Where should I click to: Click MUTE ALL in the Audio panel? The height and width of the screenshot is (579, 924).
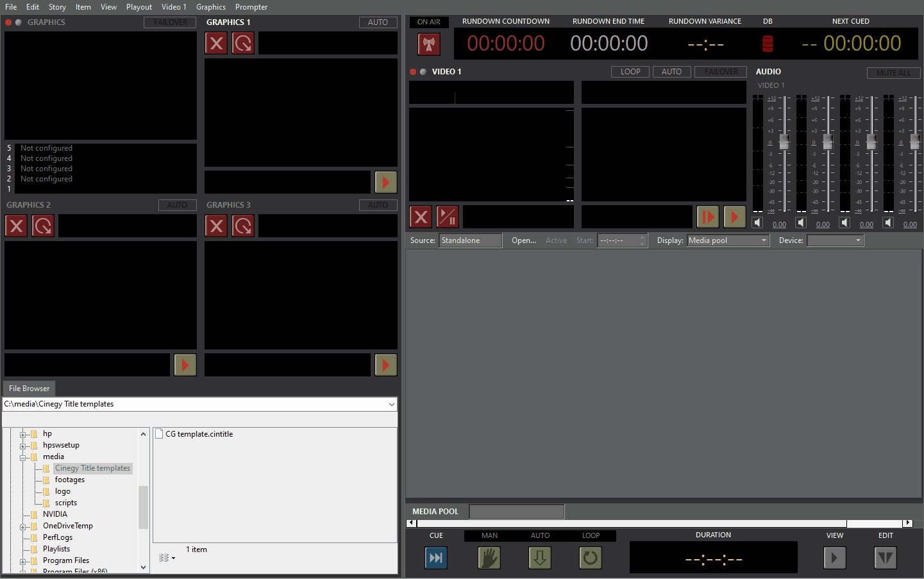click(894, 72)
